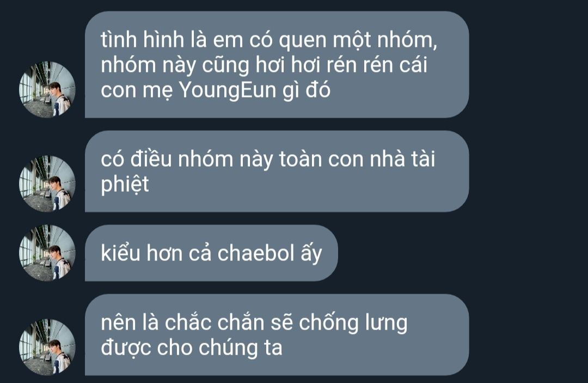Select the message bubble starting 'tình hình là em'
The width and height of the screenshot is (588, 383).
pos(277,64)
